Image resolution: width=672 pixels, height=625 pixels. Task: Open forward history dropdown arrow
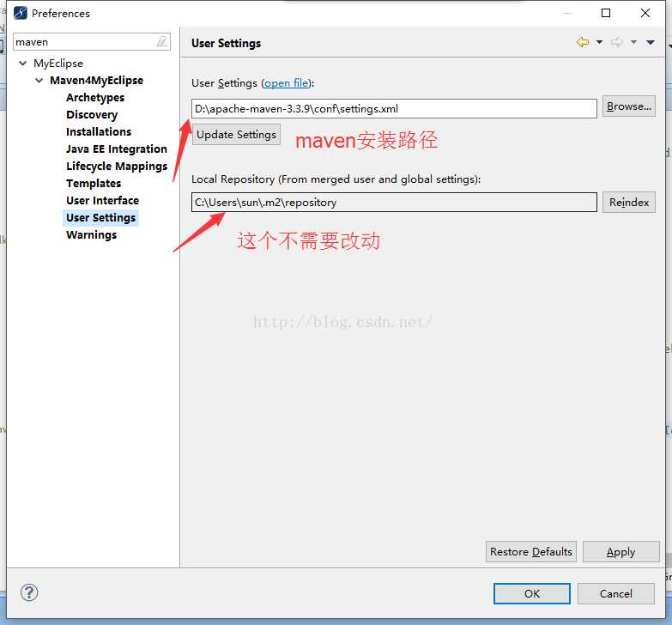[633, 42]
